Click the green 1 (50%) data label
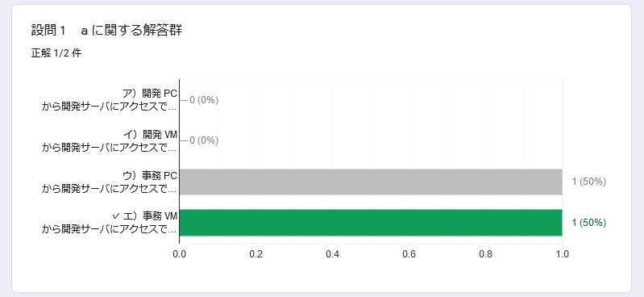The width and height of the screenshot is (644, 297). click(x=589, y=223)
